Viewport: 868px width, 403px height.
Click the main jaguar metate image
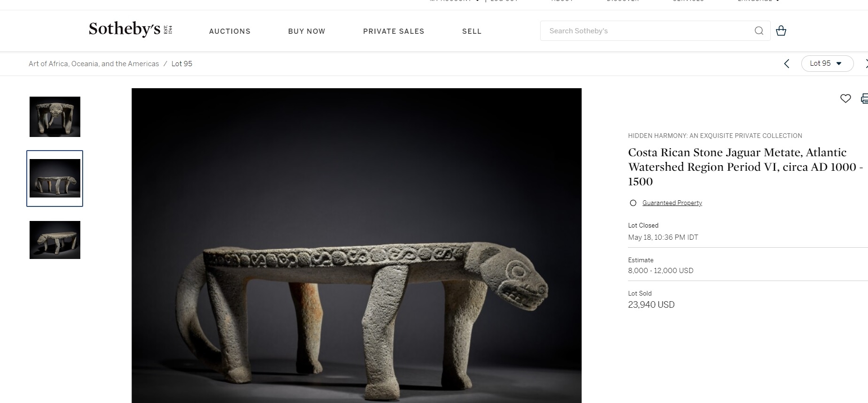pyautogui.click(x=356, y=245)
